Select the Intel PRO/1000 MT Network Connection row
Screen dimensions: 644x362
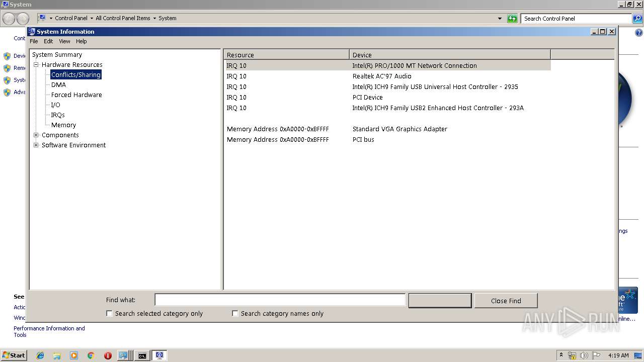(x=387, y=65)
